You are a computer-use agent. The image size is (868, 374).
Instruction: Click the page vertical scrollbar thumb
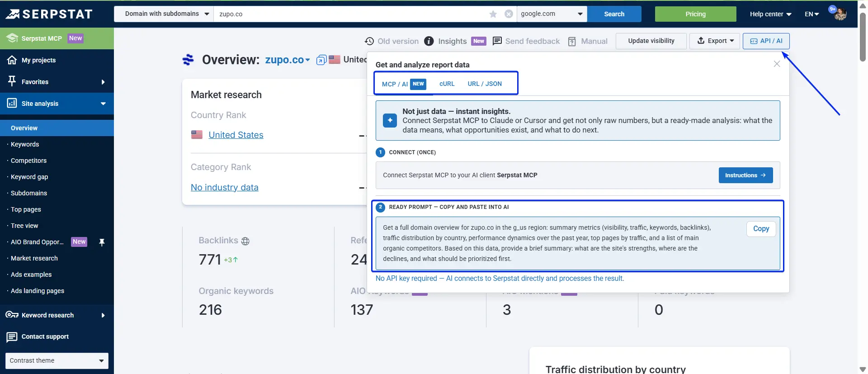click(863, 36)
